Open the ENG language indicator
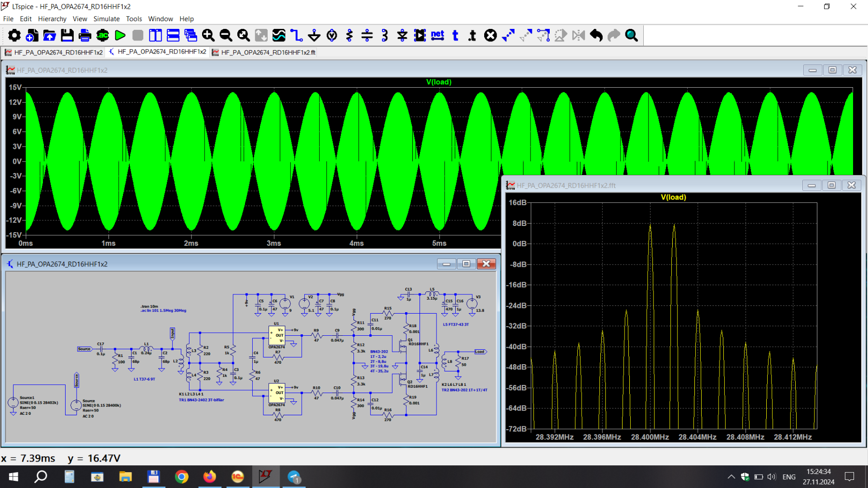The image size is (868, 488). click(789, 477)
